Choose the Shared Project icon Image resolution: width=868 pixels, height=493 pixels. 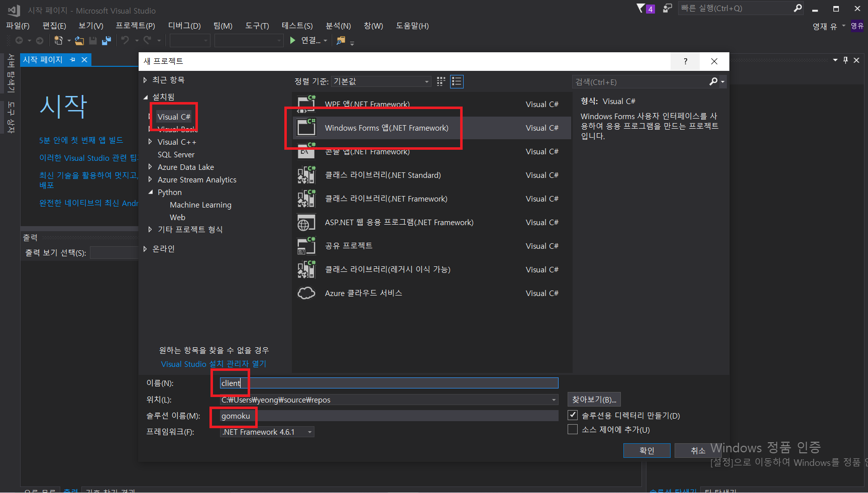click(x=306, y=246)
